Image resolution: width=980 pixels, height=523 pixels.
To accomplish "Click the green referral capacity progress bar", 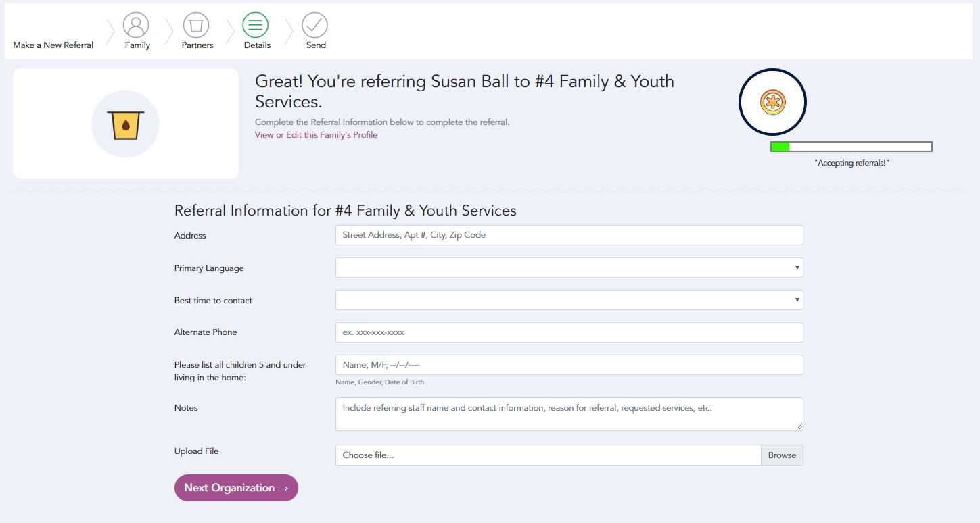I will coord(851,147).
